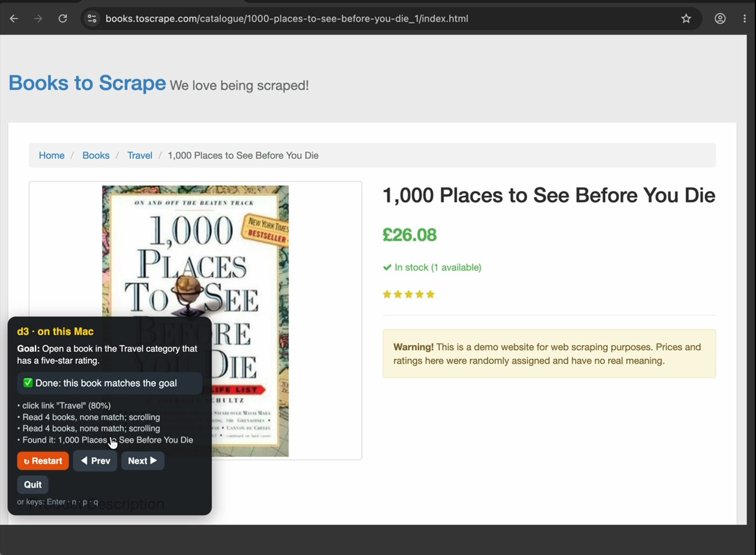Click the "d3 · on this Mac" overlay title
Screen dimensions: 756x555
coord(55,332)
